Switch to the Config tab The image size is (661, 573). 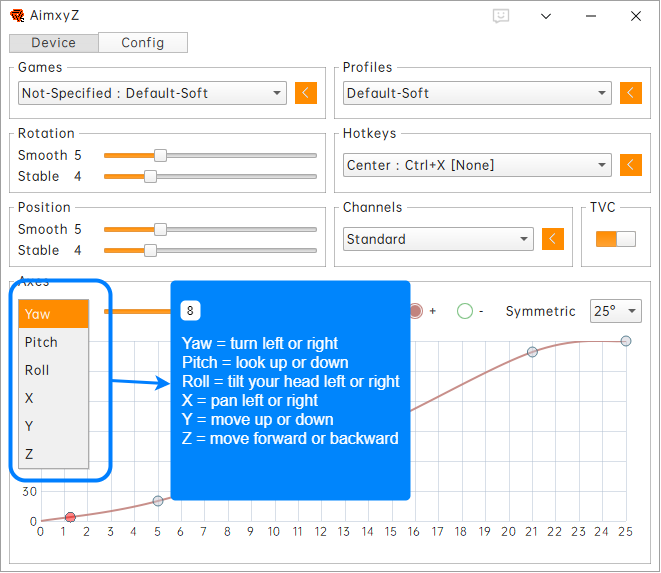pyautogui.click(x=143, y=43)
